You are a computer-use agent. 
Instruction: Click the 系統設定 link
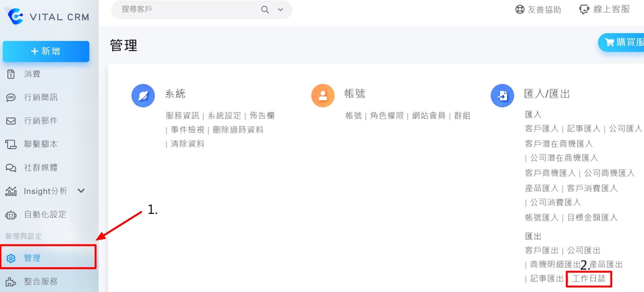pos(224,116)
